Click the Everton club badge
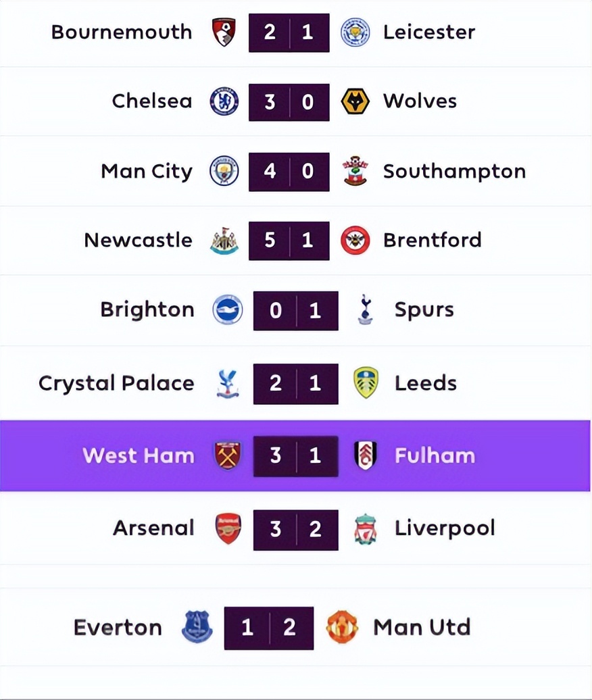 tap(197, 628)
